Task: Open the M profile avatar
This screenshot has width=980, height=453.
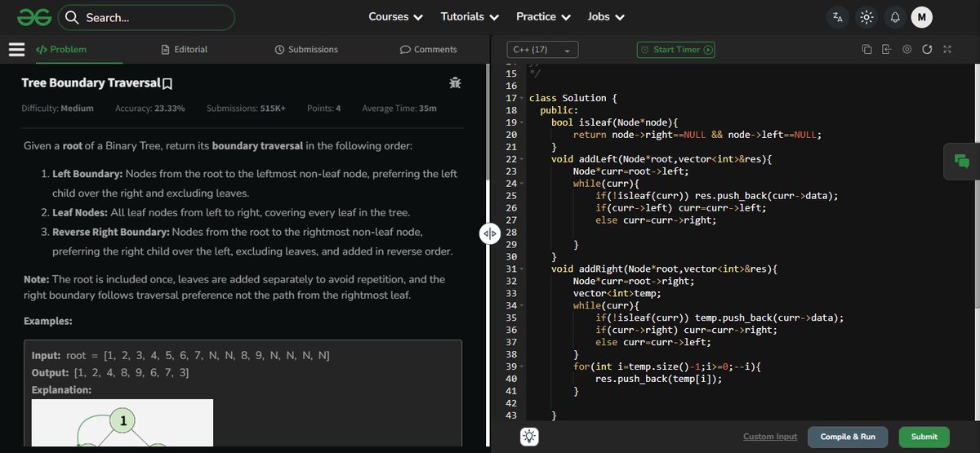Action: tap(922, 17)
